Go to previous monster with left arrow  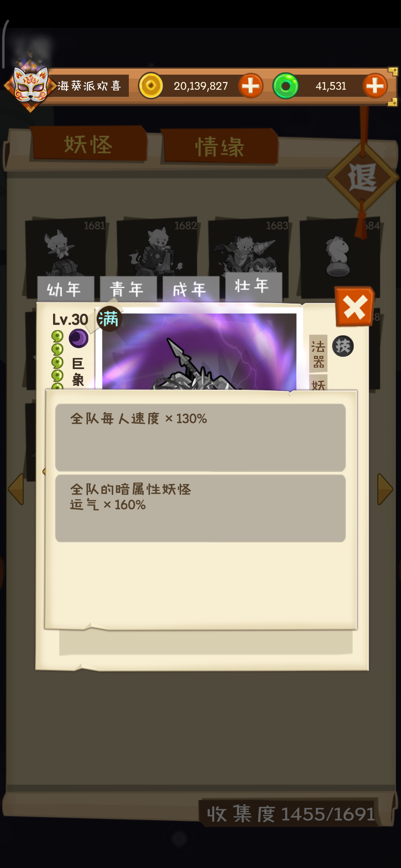click(x=16, y=489)
